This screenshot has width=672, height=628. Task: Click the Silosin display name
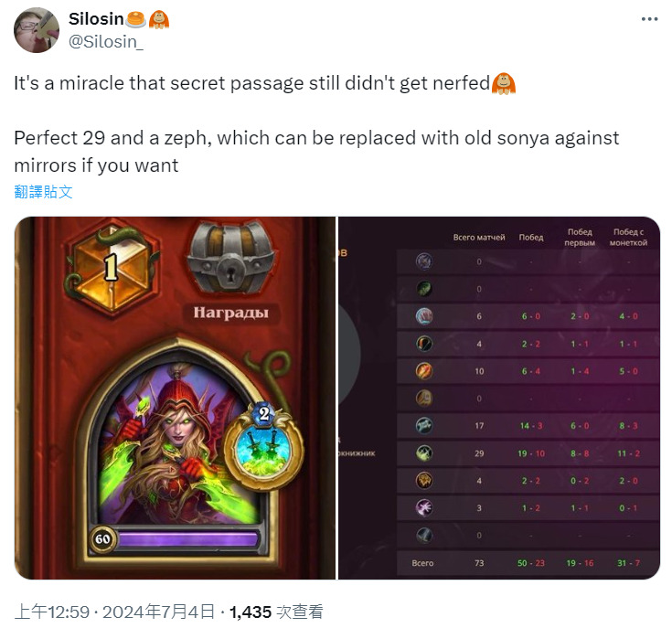pos(96,19)
